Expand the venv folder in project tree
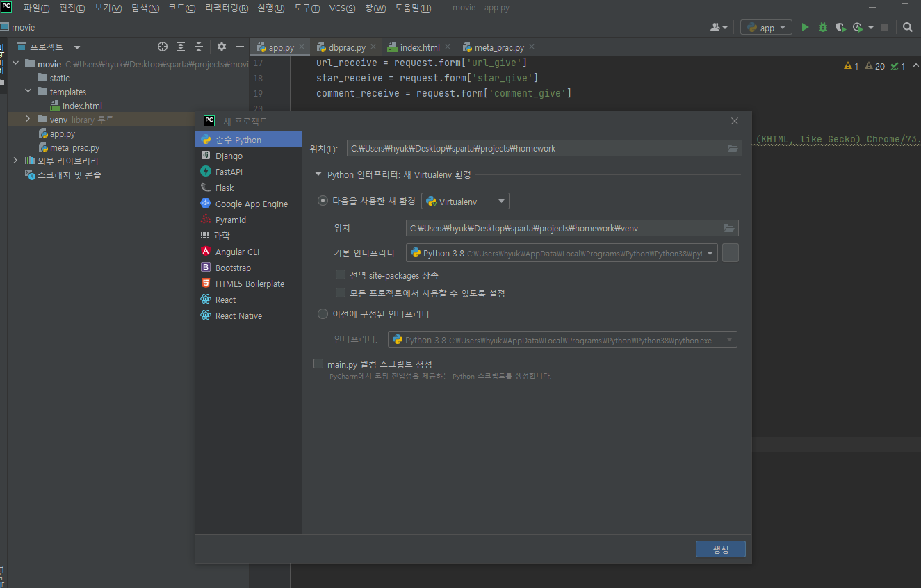 28,120
